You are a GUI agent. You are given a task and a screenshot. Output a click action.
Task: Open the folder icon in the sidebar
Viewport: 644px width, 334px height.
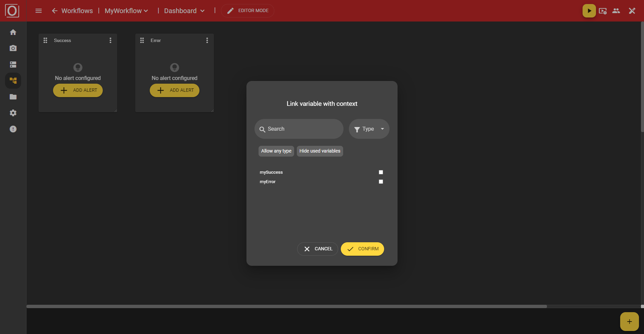tap(13, 97)
